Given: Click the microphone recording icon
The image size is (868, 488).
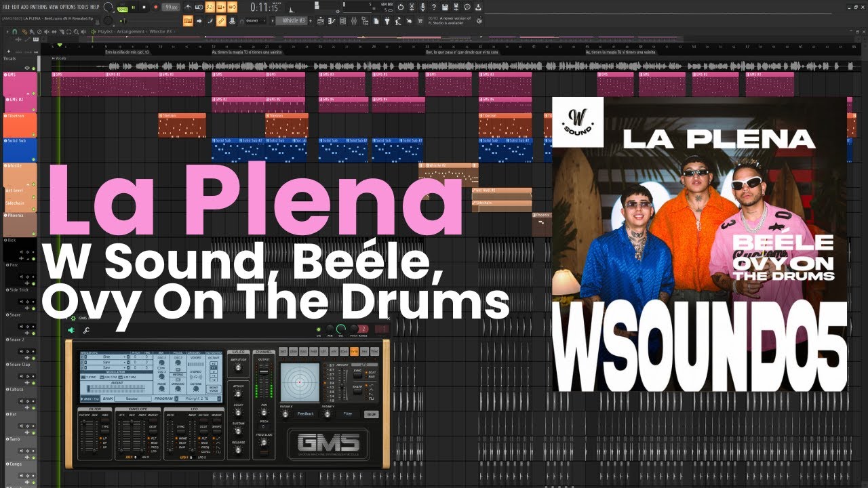Looking at the screenshot, I should pyautogui.click(x=422, y=7).
